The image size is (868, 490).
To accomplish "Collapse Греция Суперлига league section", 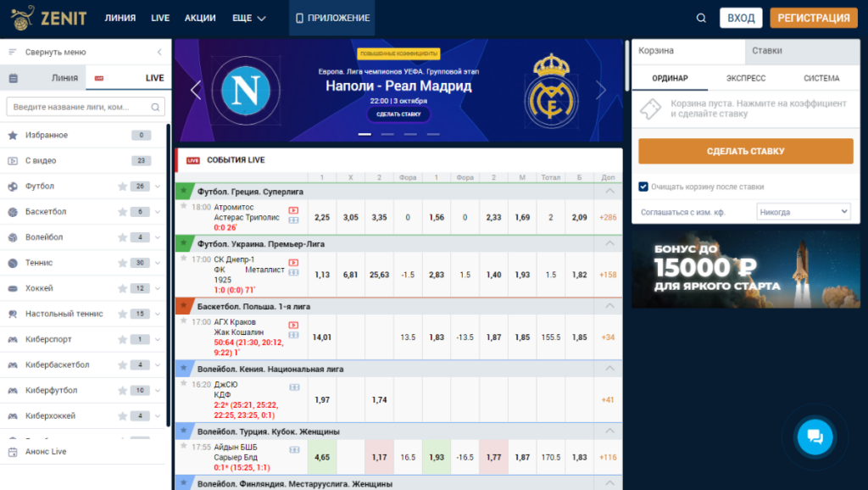I will tap(609, 191).
